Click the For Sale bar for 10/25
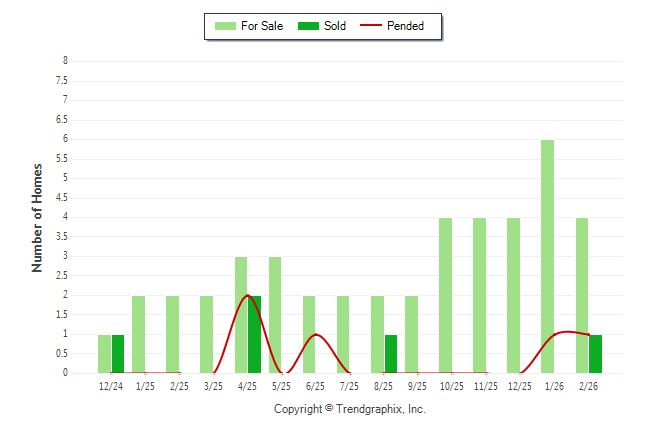646x434 pixels. pos(445,295)
